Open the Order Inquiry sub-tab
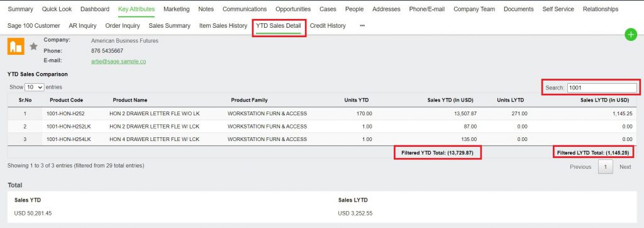 (123, 26)
